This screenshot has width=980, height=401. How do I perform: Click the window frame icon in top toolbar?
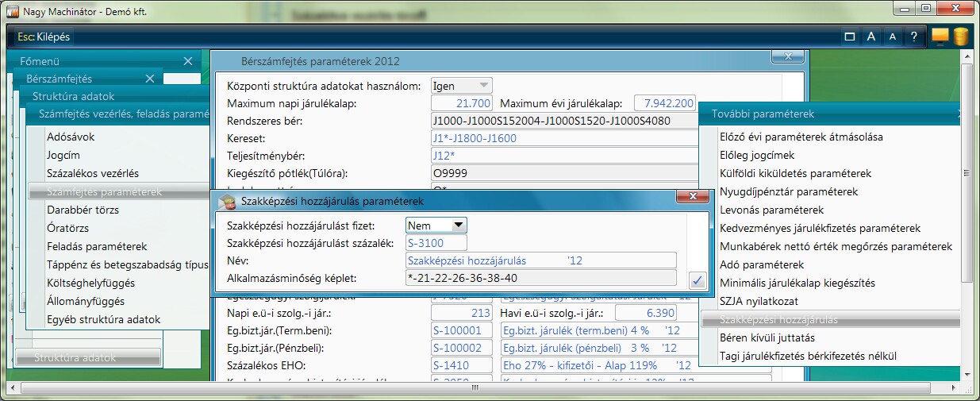[850, 37]
